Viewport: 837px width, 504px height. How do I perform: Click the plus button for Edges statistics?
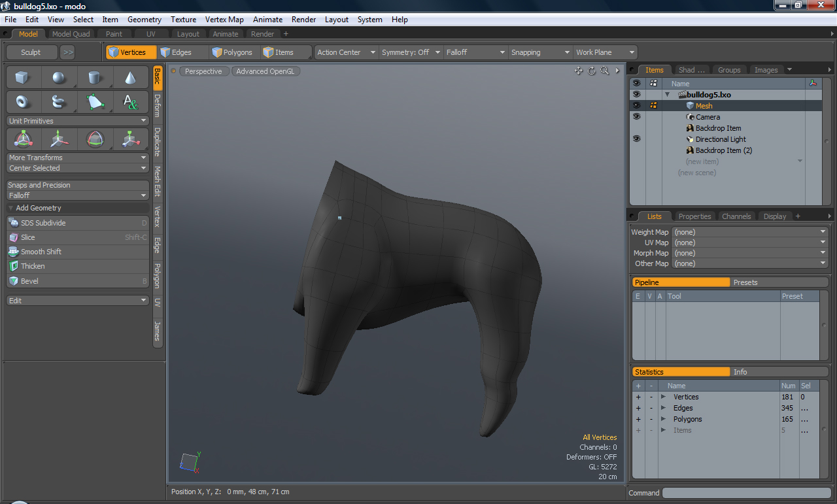pyautogui.click(x=638, y=408)
